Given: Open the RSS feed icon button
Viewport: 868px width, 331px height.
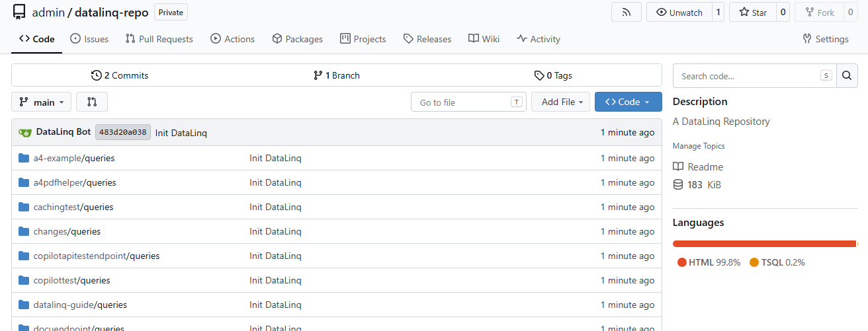Looking at the screenshot, I should (x=627, y=13).
